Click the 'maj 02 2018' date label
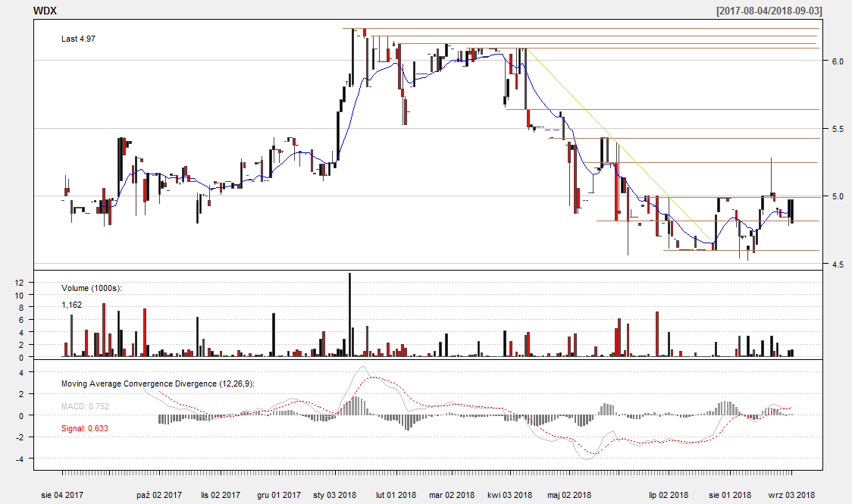 [569, 495]
